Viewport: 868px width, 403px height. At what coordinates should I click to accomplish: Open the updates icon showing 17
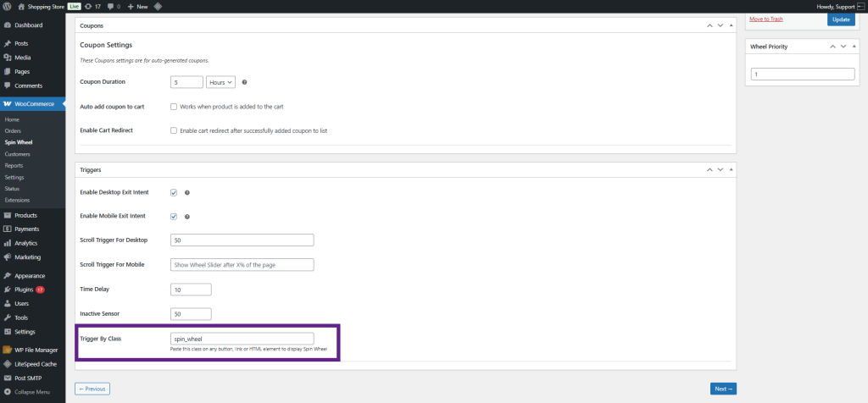pos(92,6)
